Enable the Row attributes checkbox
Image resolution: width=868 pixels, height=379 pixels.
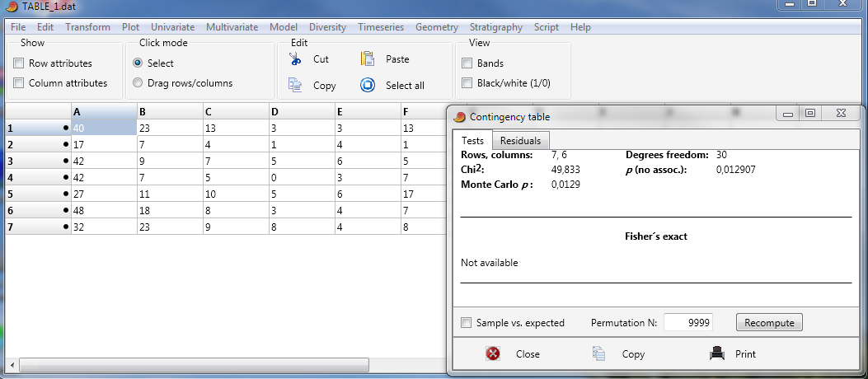point(19,63)
